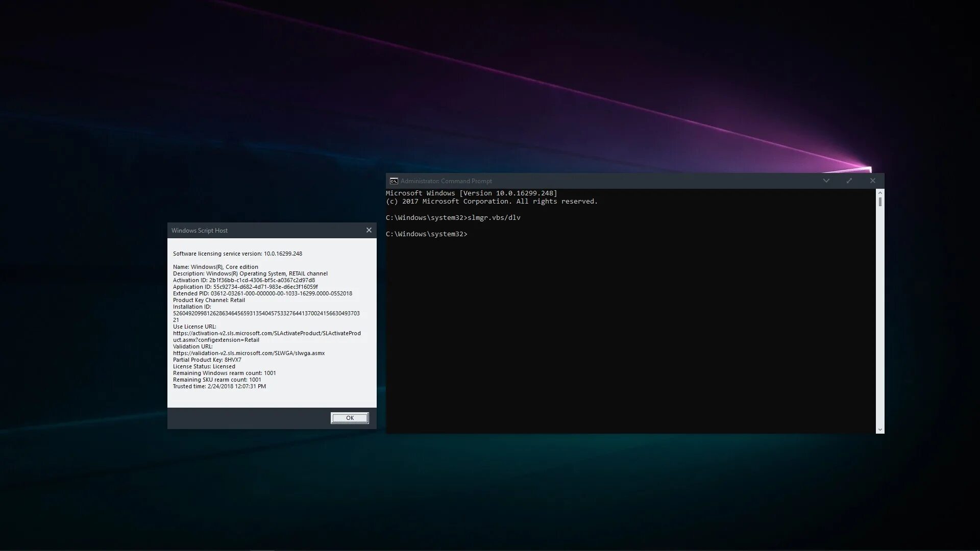Click the Activation ID line

pos(244,280)
